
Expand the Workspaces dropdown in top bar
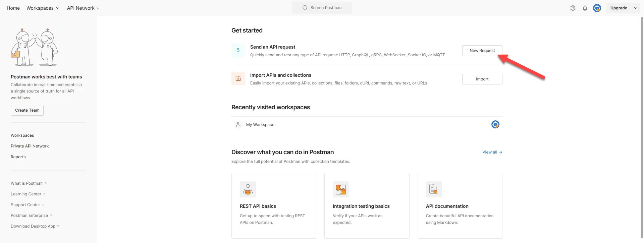click(x=43, y=8)
